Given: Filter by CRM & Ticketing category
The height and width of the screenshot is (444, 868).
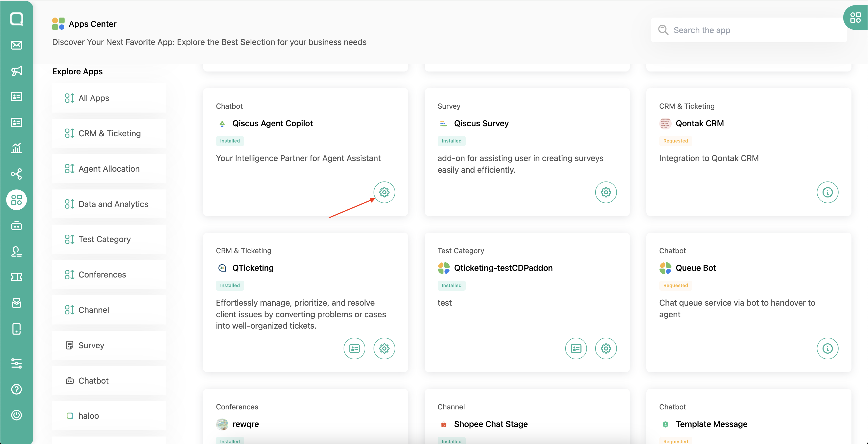Looking at the screenshot, I should 109,133.
